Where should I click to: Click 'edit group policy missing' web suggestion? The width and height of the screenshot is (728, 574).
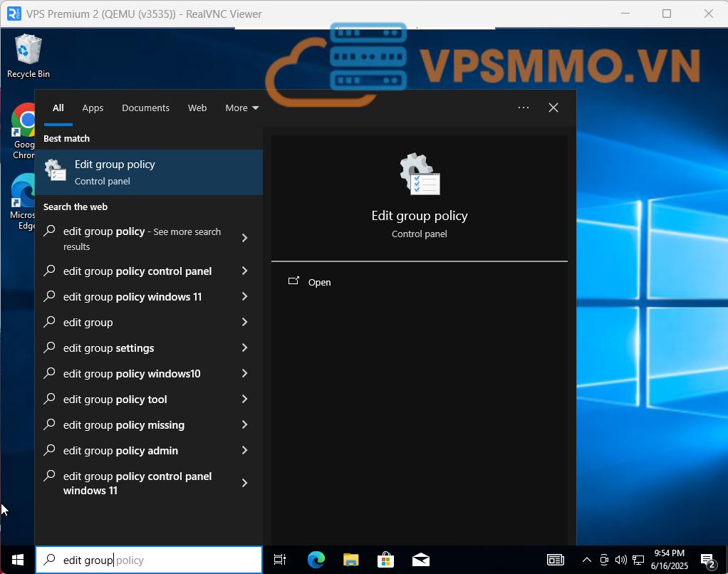(x=124, y=425)
